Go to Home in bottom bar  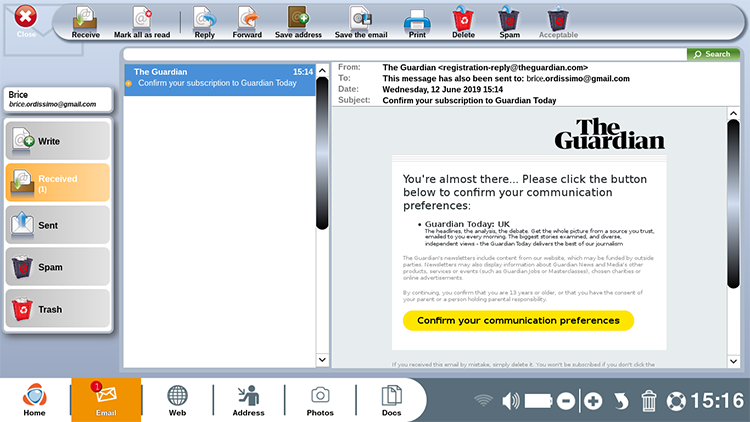click(34, 400)
